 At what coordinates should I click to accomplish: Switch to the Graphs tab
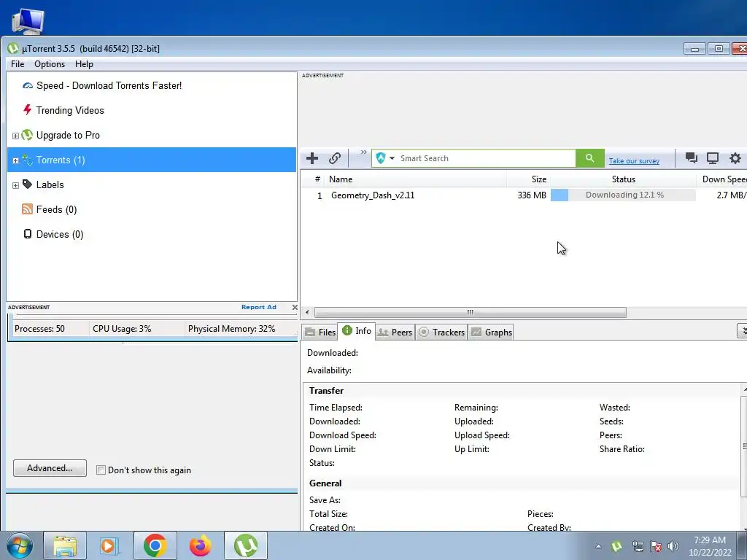[492, 332]
